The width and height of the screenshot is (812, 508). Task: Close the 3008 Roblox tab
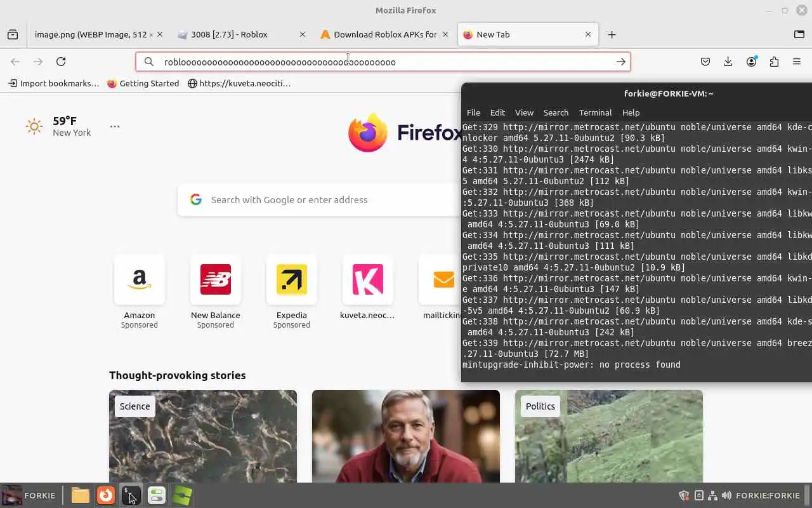[303, 35]
